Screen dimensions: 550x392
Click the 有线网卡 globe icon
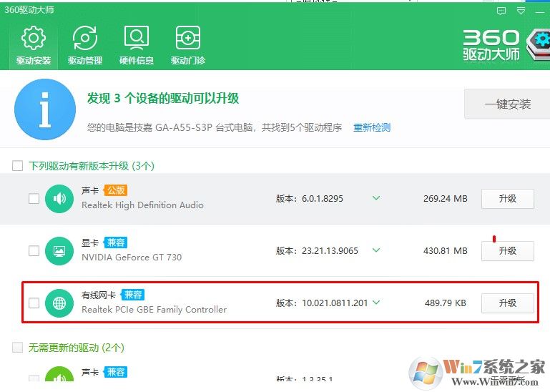[x=59, y=303]
